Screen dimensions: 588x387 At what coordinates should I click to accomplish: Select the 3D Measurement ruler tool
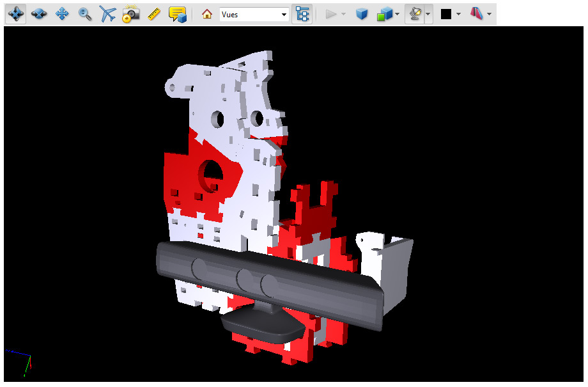coord(153,14)
